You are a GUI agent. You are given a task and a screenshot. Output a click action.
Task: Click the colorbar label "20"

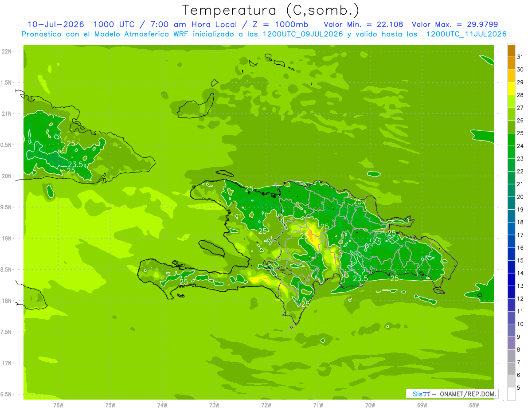pyautogui.click(x=520, y=196)
